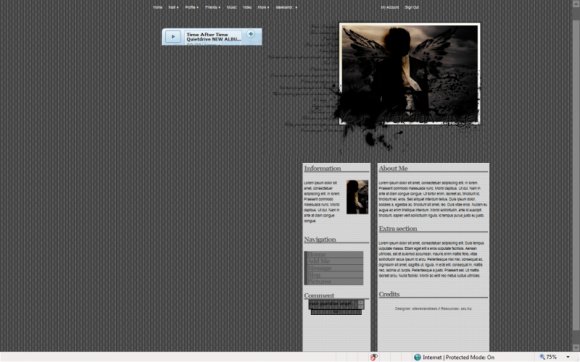Open Music in the top navigation bar
This screenshot has width=580, height=362.
232,7
